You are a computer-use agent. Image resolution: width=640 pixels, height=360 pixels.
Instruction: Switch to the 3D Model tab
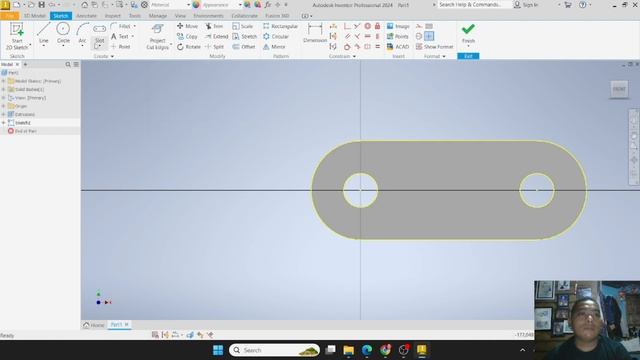pyautogui.click(x=34, y=16)
